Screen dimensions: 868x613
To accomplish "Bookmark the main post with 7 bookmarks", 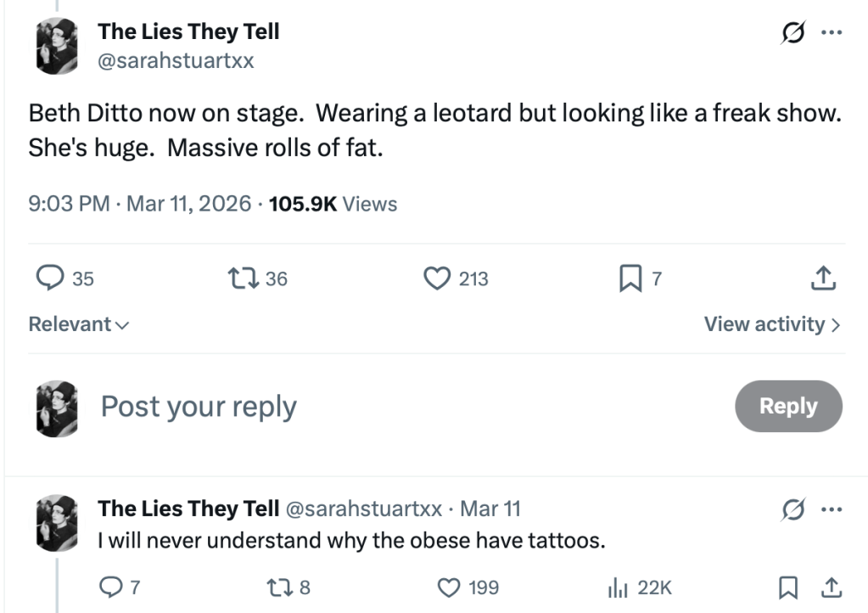I will coord(630,278).
